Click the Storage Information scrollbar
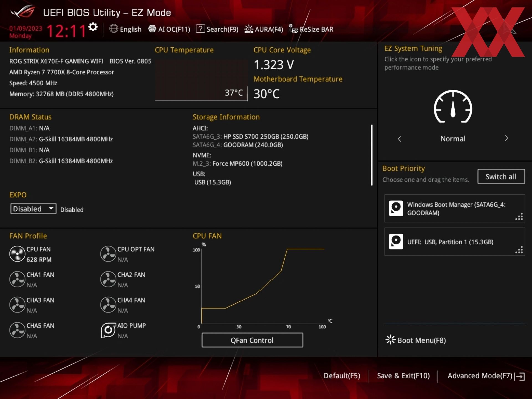Screen dimensions: 532x399 tap(372, 155)
